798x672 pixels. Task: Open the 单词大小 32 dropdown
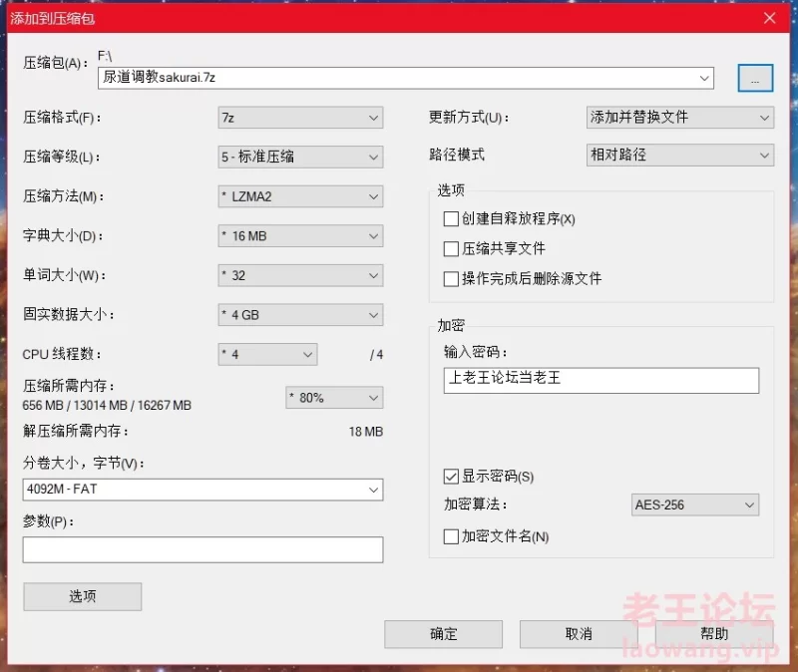pos(300,275)
